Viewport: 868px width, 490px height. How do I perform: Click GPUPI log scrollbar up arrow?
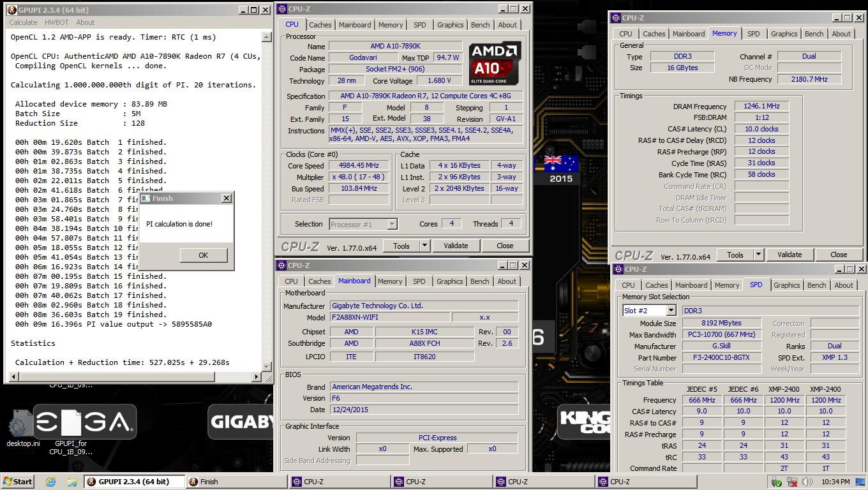[x=267, y=36]
